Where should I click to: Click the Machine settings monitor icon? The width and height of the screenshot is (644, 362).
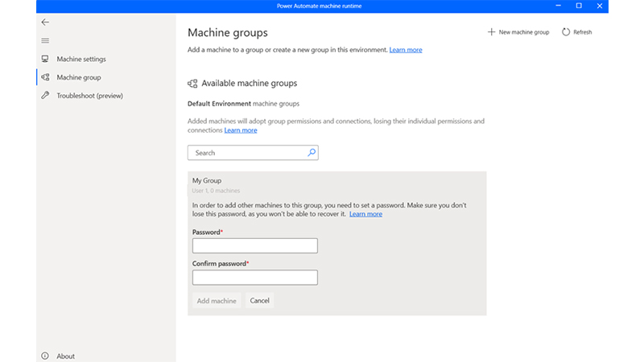(x=45, y=60)
